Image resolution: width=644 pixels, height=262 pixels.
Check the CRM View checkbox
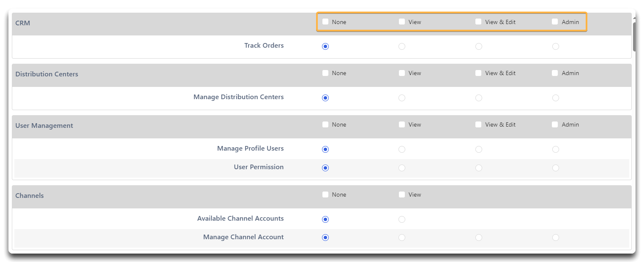(402, 22)
